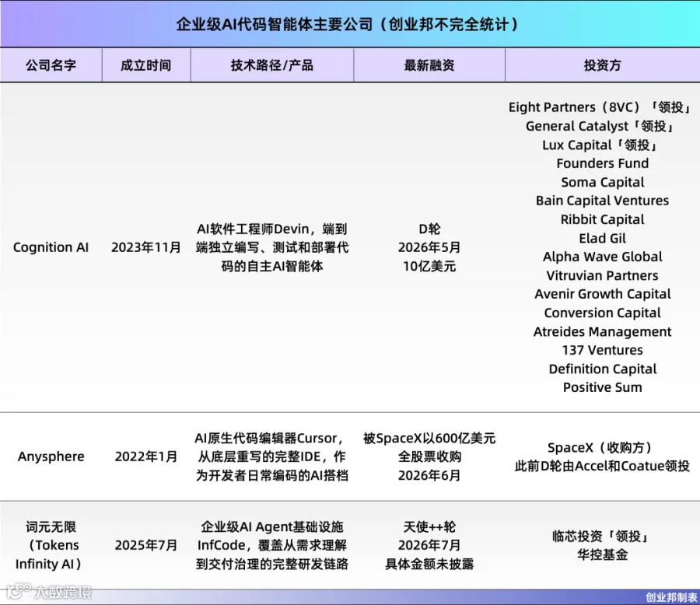Image resolution: width=700 pixels, height=605 pixels.
Task: Click Atreides Management investor line
Action: [x=602, y=332]
